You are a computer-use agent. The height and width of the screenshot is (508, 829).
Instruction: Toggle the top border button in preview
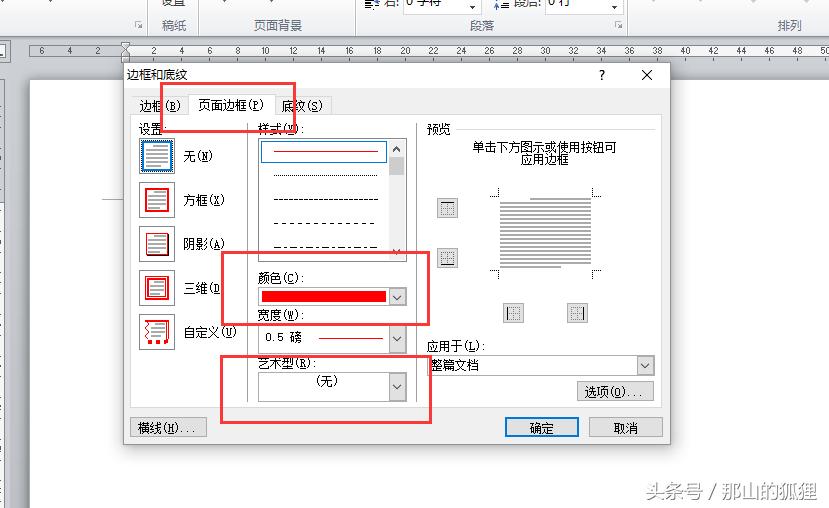point(447,208)
